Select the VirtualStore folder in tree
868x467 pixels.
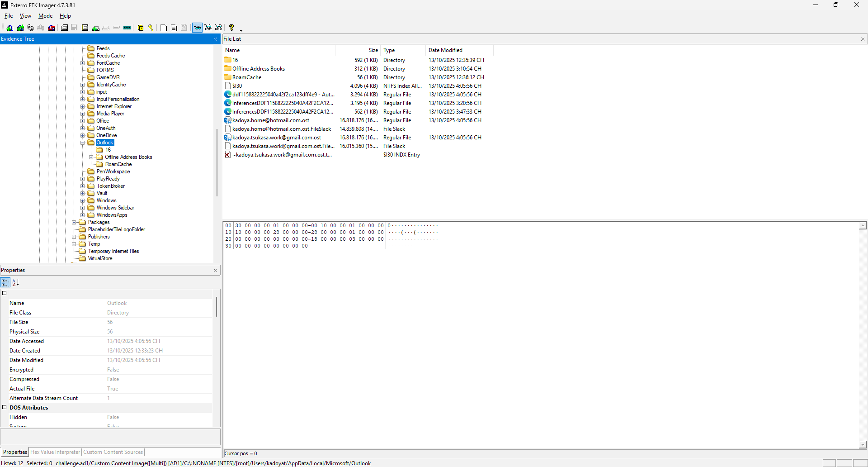[100, 258]
